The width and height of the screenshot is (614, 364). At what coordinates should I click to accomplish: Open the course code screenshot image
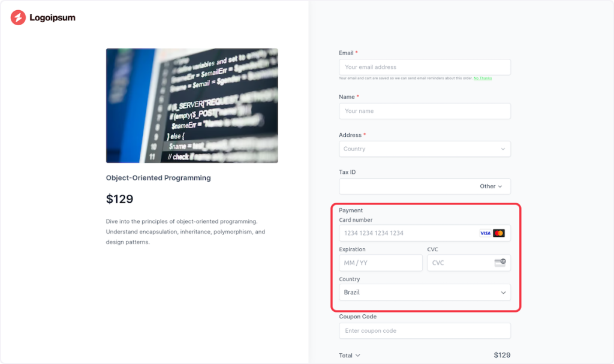point(192,106)
